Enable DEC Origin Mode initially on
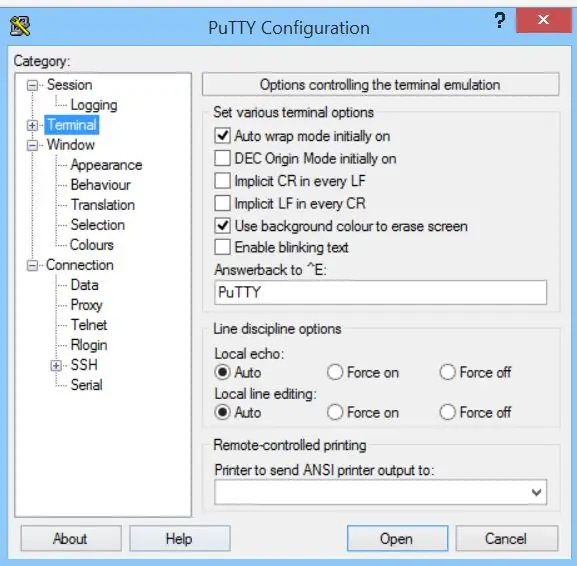This screenshot has height=566, width=577. pyautogui.click(x=223, y=158)
